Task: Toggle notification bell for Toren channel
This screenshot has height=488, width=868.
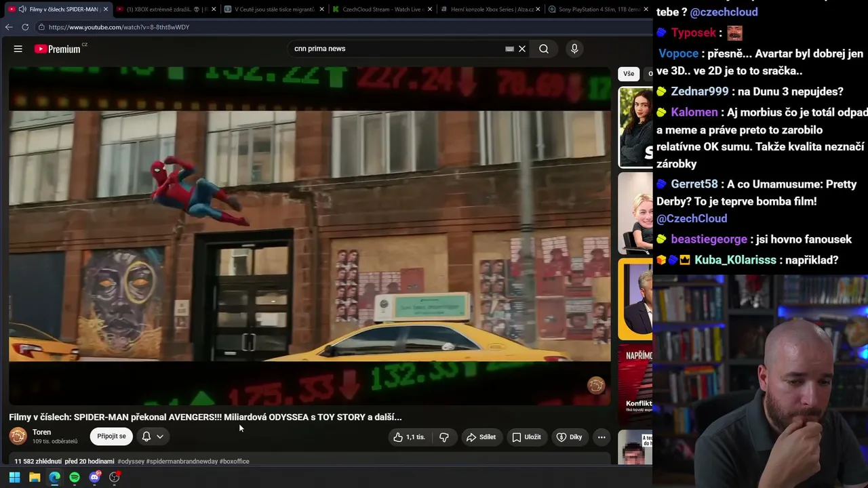Action: click(146, 436)
